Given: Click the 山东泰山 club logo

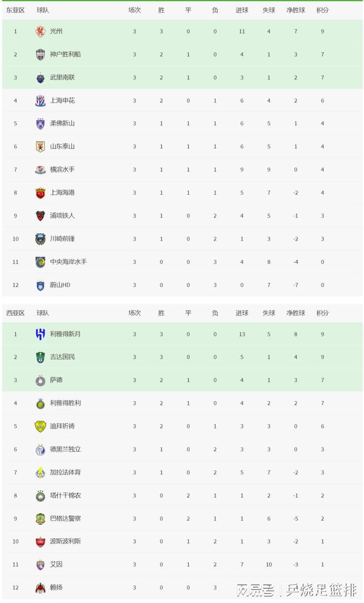Looking at the screenshot, I should click(40, 147).
